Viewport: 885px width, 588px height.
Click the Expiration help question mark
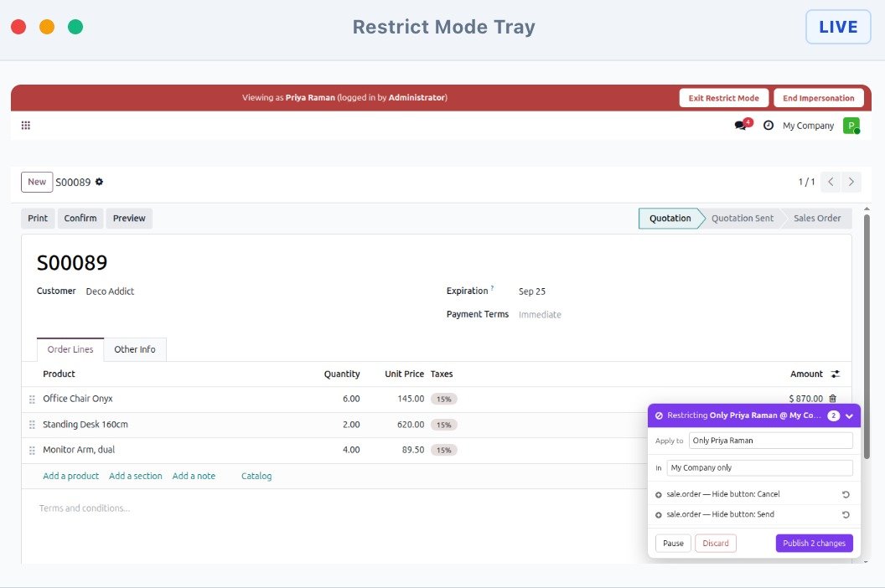tap(492, 288)
